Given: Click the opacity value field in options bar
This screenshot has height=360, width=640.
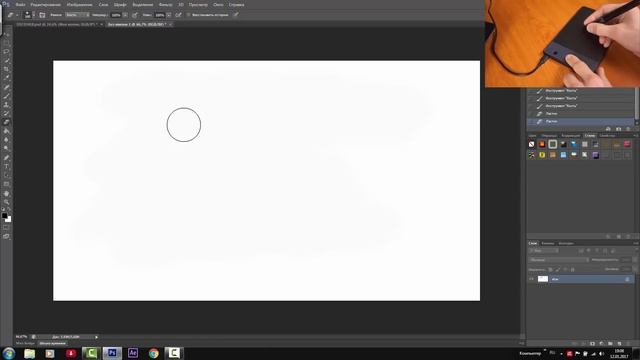Looking at the screenshot, I should 116,15.
